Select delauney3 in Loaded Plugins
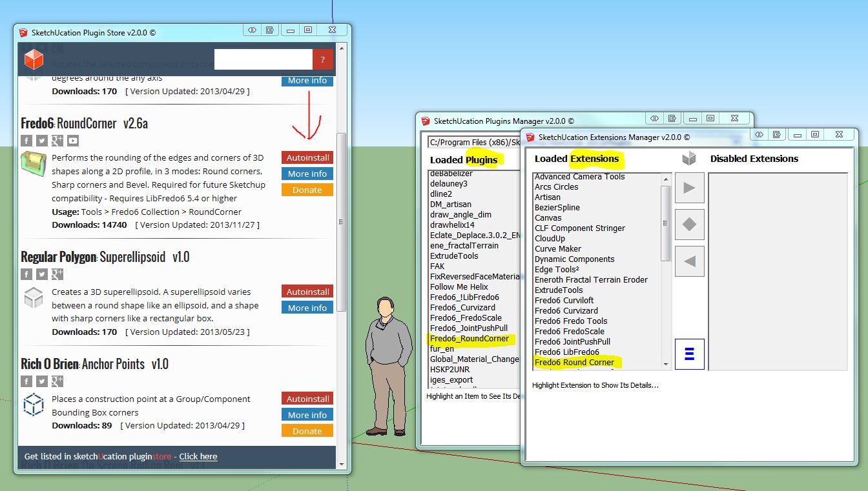This screenshot has height=491, width=868. coord(448,183)
